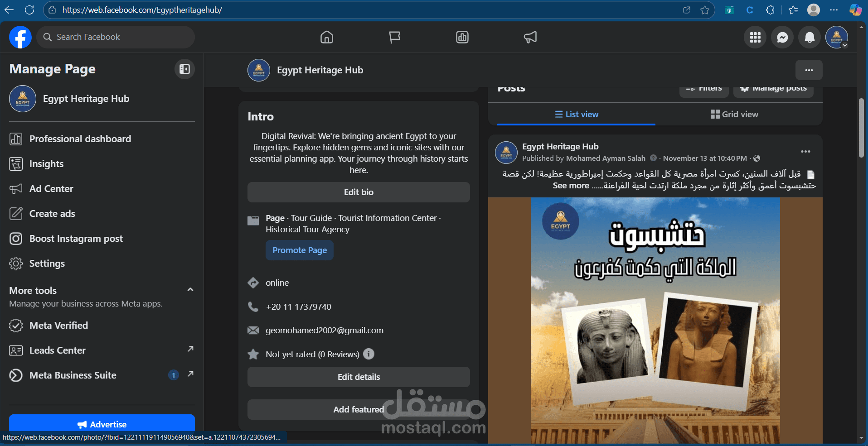
Task: Open browser settings and more menu
Action: [x=834, y=10]
